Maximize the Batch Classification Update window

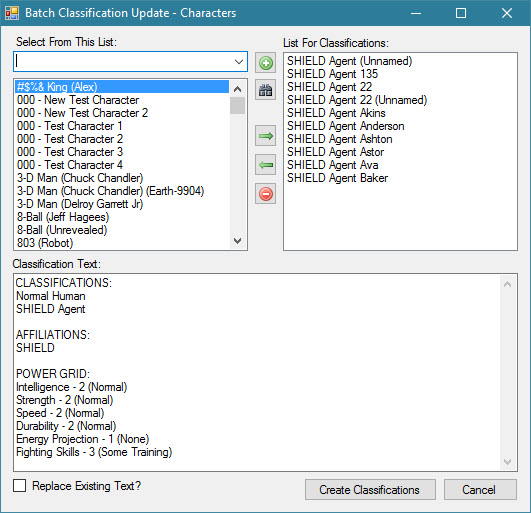(x=461, y=13)
